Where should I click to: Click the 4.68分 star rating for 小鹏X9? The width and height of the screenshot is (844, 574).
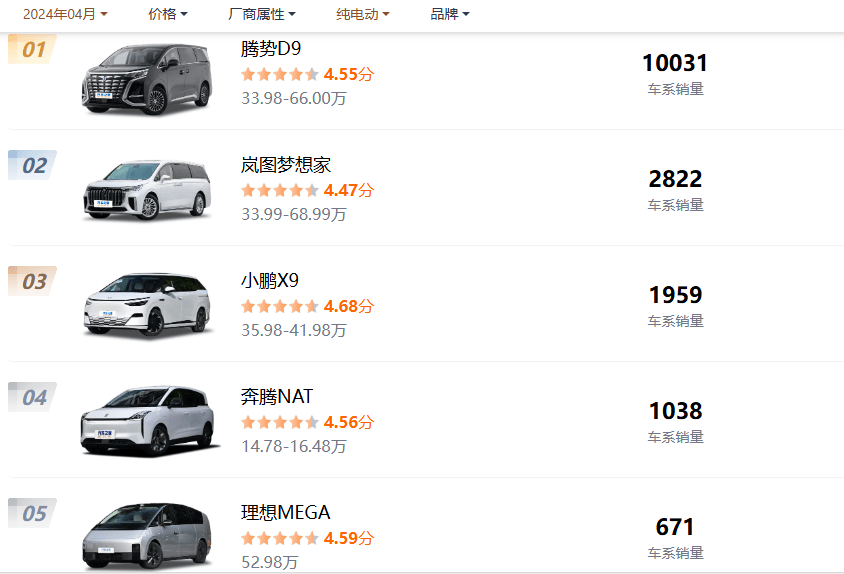pyautogui.click(x=307, y=306)
